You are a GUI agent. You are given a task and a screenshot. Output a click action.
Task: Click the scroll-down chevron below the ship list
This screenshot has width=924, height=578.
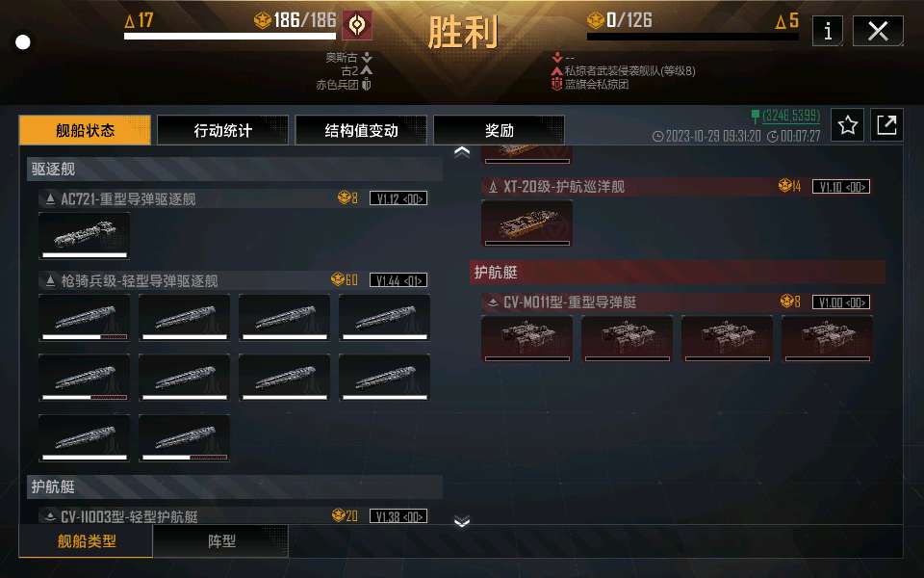462,521
